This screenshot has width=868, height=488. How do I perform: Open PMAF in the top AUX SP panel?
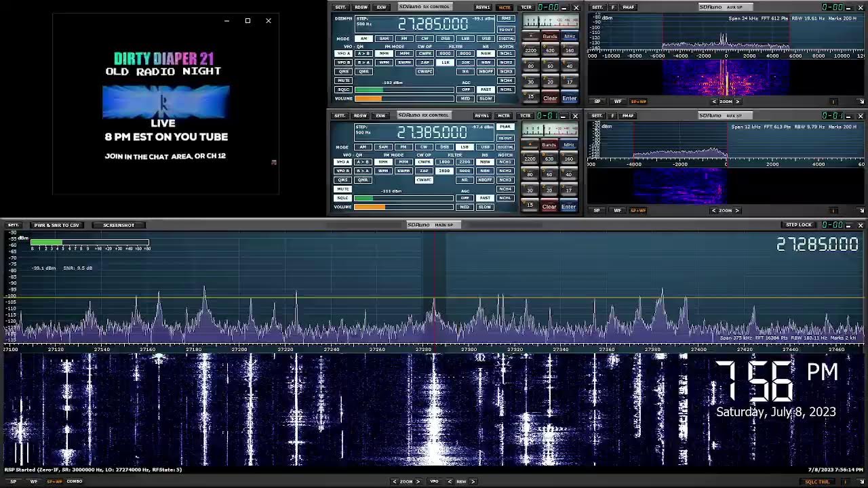(x=629, y=7)
